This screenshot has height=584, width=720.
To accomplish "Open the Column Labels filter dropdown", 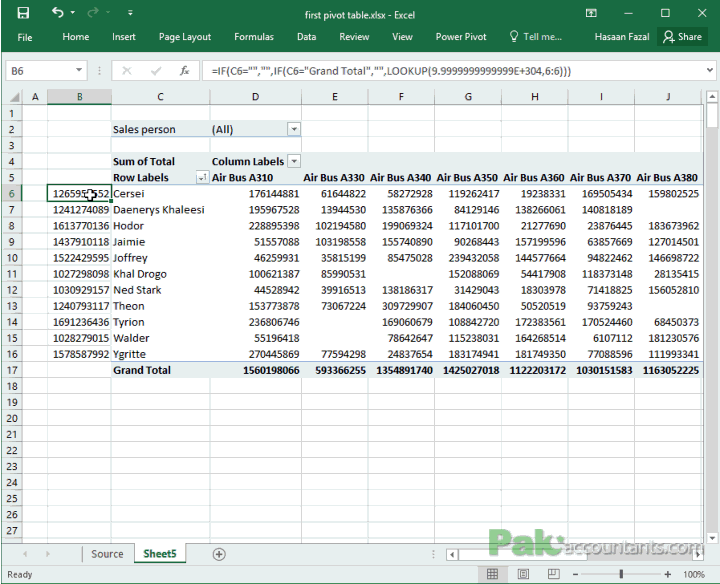I will [x=294, y=161].
